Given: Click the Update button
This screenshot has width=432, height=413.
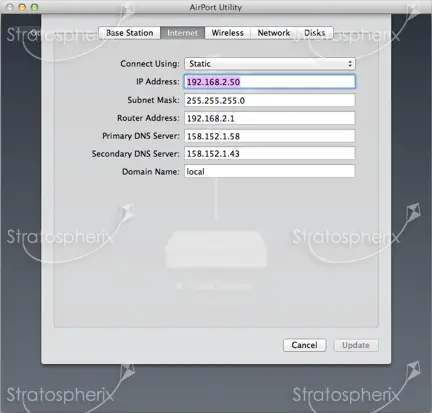Looking at the screenshot, I should [x=356, y=345].
